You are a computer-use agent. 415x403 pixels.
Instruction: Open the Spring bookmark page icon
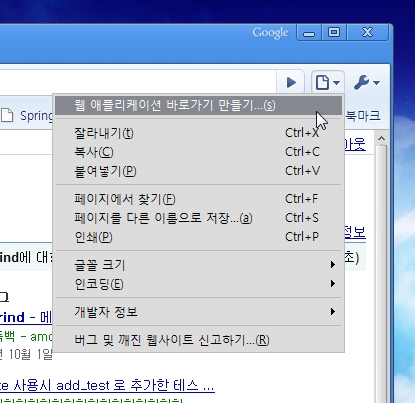7,115
